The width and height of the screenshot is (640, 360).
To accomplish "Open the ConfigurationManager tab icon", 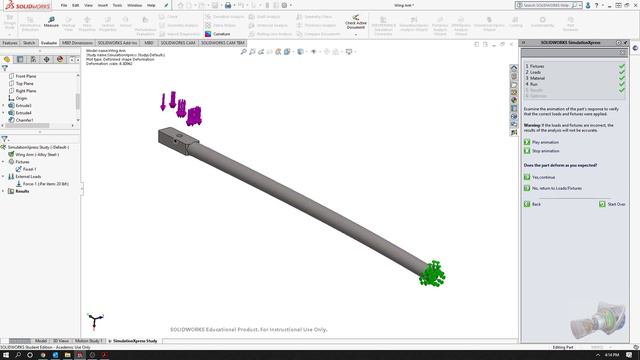I will click(33, 59).
